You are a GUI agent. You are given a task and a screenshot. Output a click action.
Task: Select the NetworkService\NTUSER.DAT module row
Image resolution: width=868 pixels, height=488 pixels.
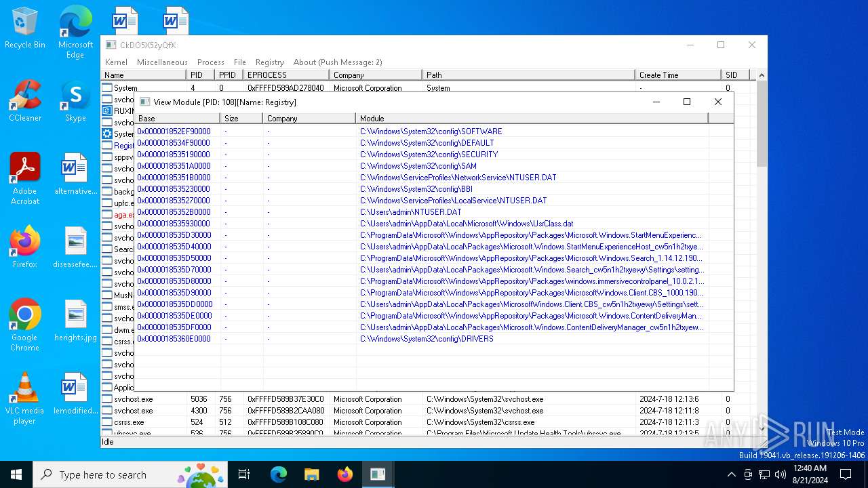coord(434,178)
